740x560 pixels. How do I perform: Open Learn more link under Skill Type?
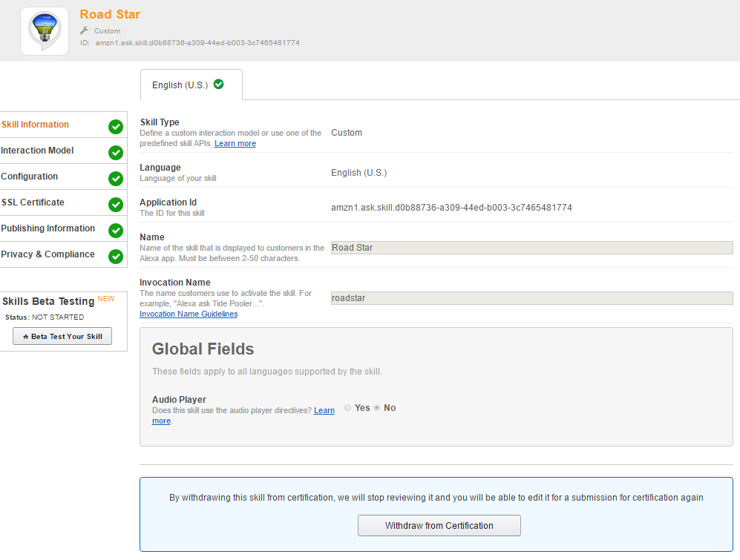tap(235, 143)
